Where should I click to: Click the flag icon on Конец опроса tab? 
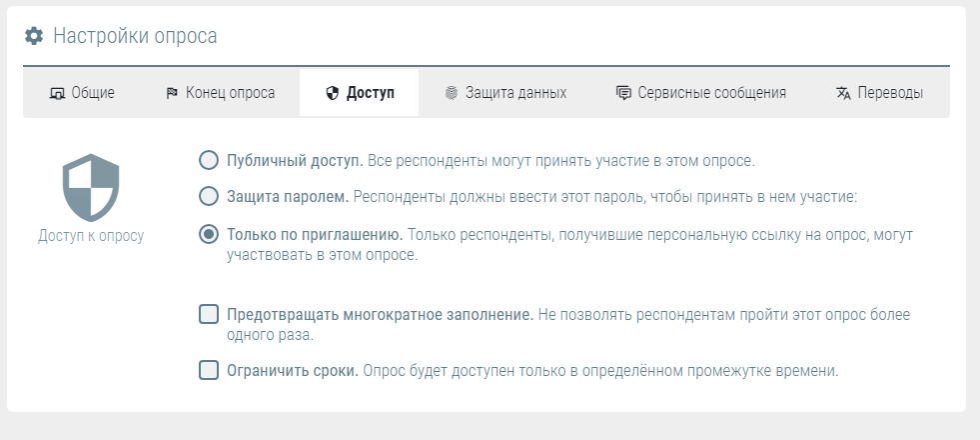[172, 94]
